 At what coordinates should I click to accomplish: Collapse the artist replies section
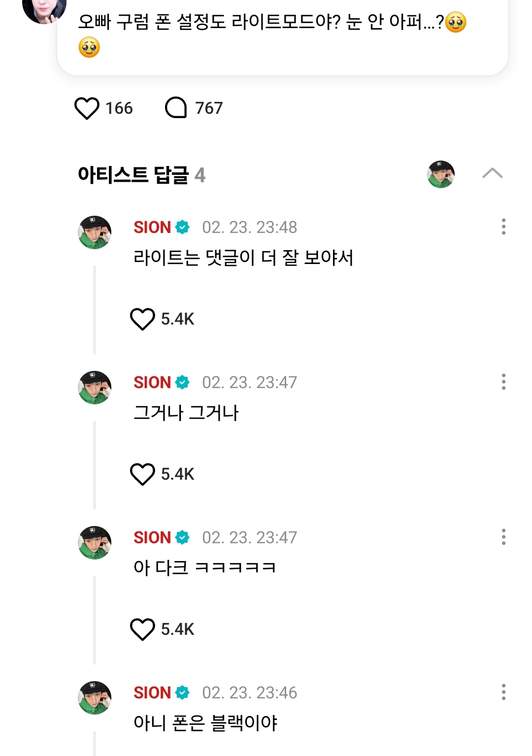(x=492, y=173)
